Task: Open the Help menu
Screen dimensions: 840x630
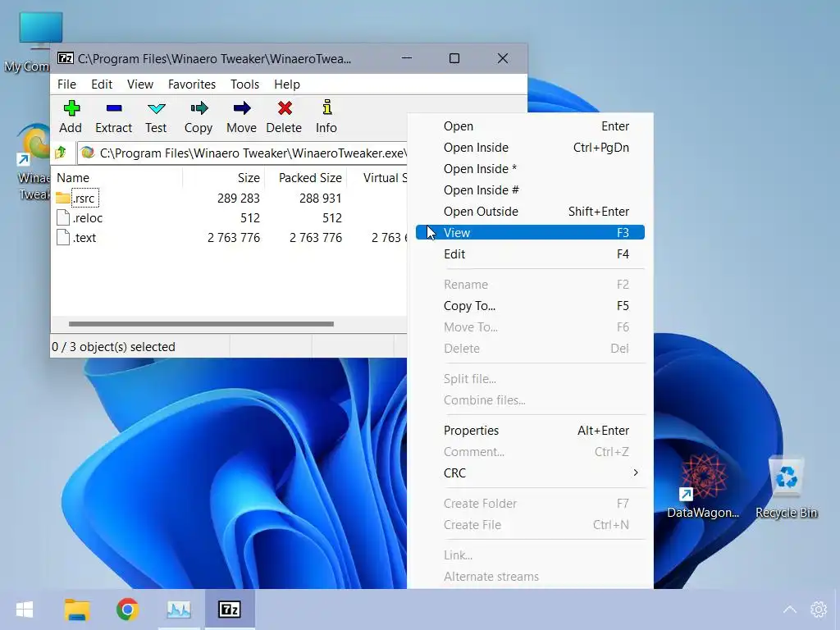Action: coord(287,84)
